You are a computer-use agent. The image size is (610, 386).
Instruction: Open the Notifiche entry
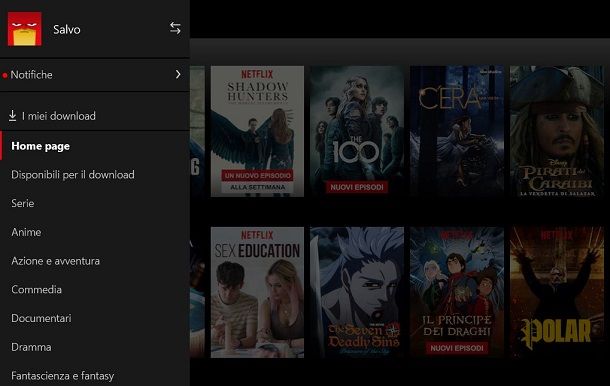95,75
